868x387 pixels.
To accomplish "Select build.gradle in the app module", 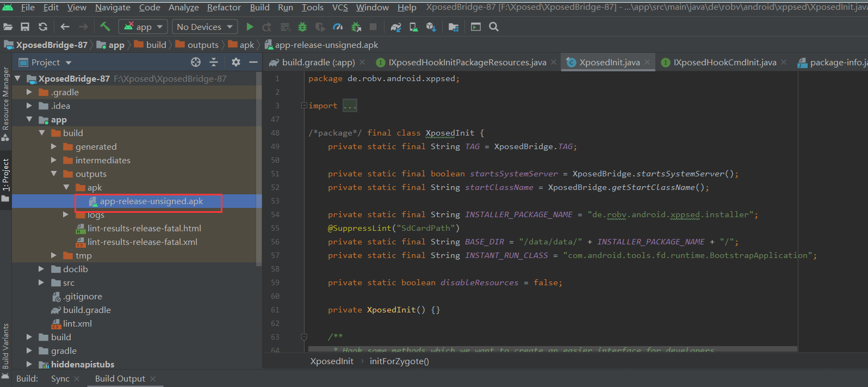I will pyautogui.click(x=86, y=310).
